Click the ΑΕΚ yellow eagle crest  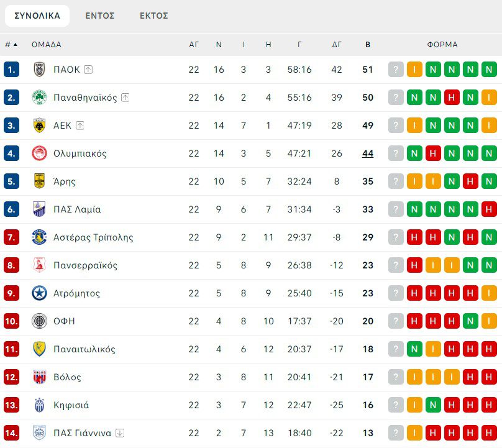click(x=39, y=126)
